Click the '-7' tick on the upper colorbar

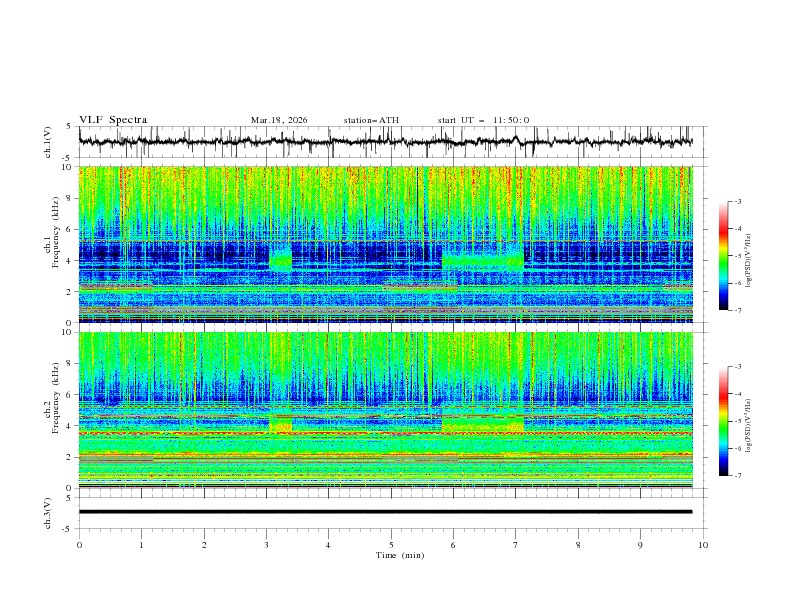coord(737,310)
